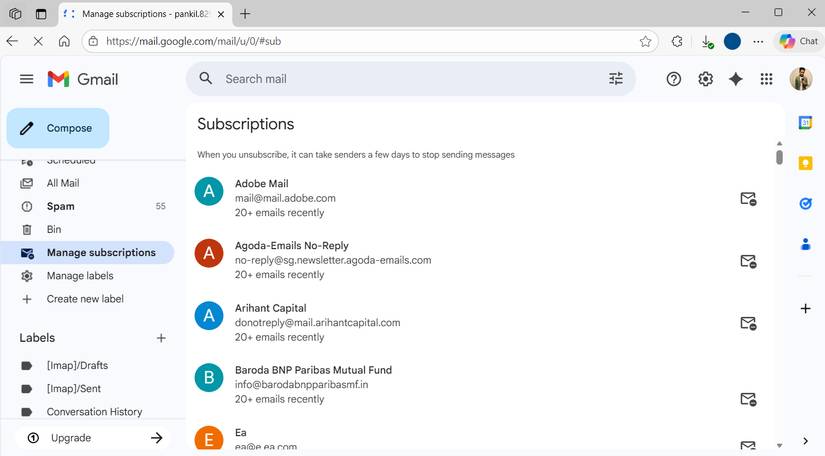Bookmark this page with star
The height and width of the screenshot is (456, 825).
click(645, 41)
